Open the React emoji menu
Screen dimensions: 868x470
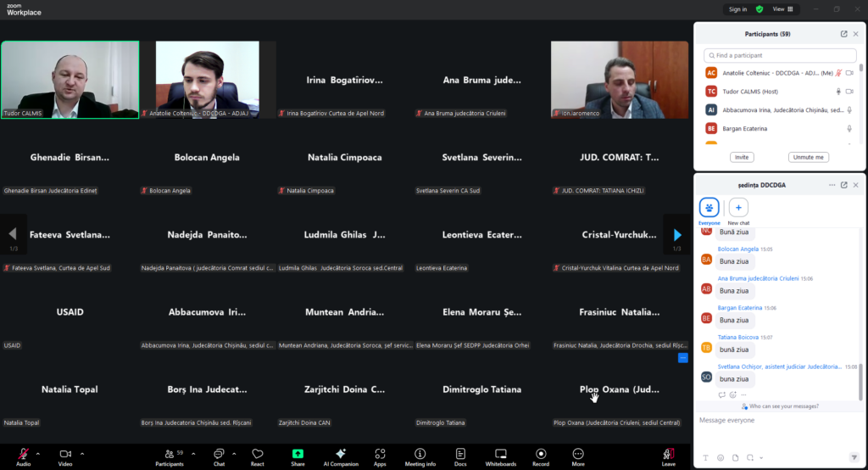click(257, 456)
